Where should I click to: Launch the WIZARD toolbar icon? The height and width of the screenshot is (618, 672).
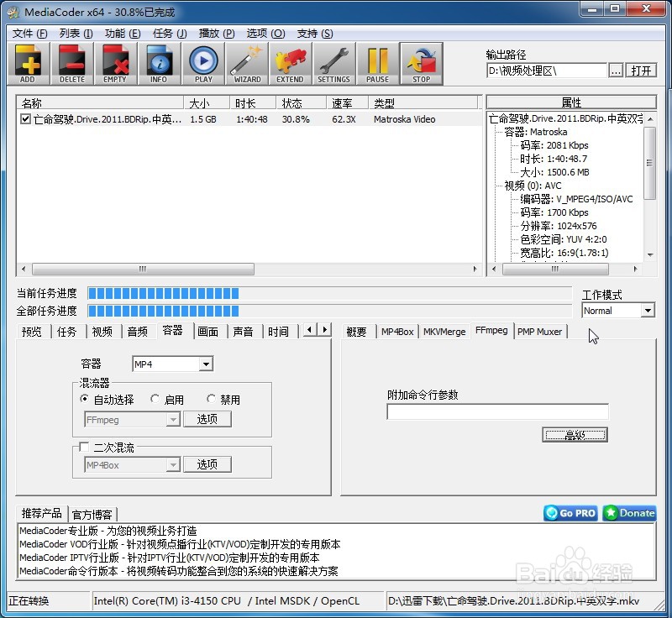pyautogui.click(x=247, y=63)
